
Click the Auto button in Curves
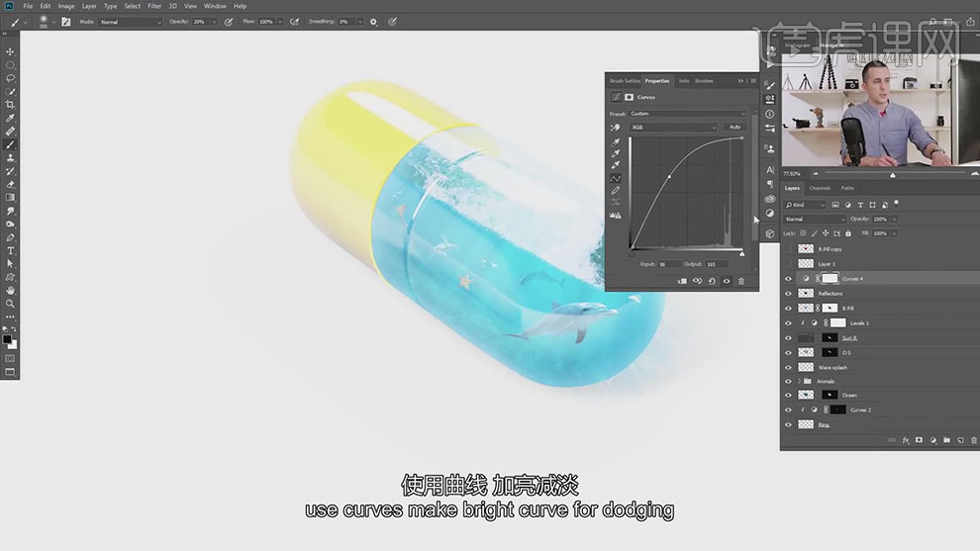coord(735,128)
